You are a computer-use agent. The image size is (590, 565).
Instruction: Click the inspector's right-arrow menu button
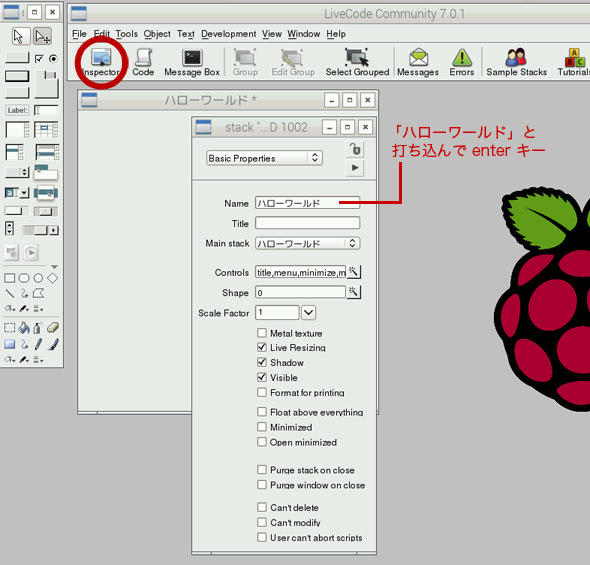tap(355, 168)
